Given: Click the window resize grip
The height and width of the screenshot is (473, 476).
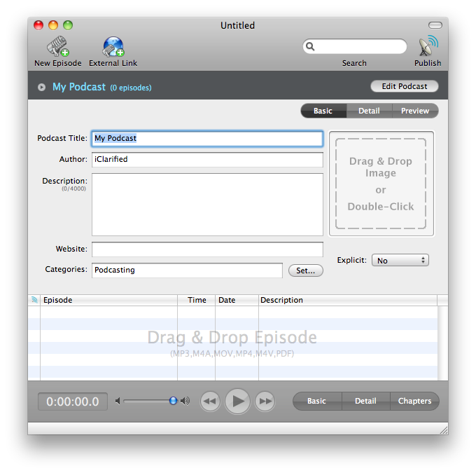Looking at the screenshot, I should pyautogui.click(x=444, y=430).
